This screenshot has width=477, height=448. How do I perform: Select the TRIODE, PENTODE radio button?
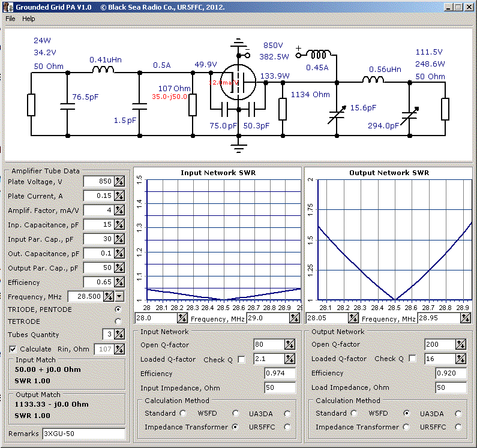point(118,309)
